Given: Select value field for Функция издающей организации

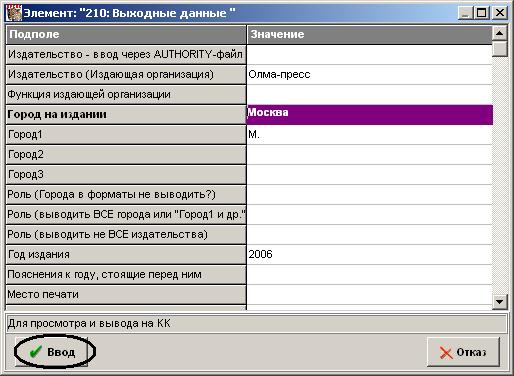Looking at the screenshot, I should (369, 94).
